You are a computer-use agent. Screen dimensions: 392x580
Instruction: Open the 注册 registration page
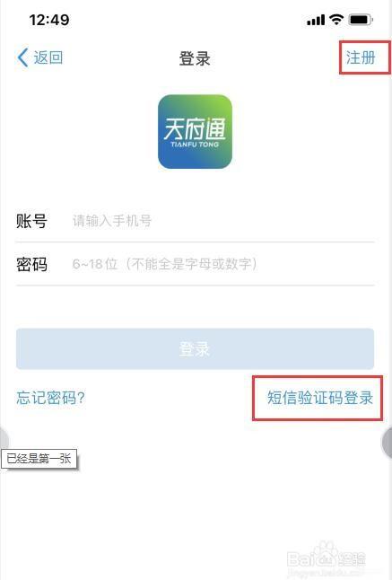361,57
